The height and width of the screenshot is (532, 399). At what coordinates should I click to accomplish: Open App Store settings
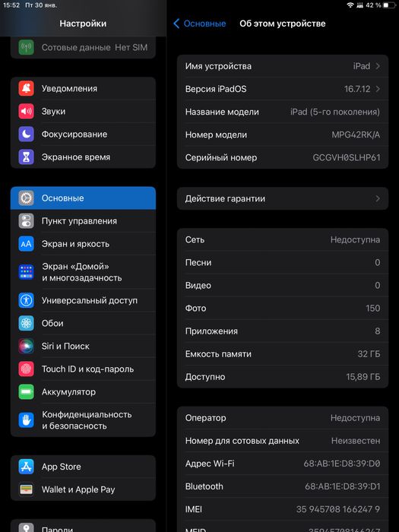(83, 467)
